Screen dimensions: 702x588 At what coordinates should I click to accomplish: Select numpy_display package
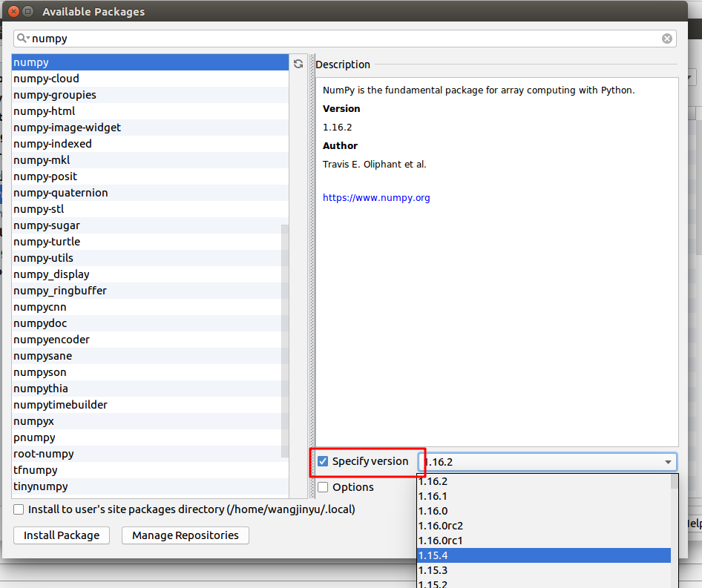click(x=151, y=274)
